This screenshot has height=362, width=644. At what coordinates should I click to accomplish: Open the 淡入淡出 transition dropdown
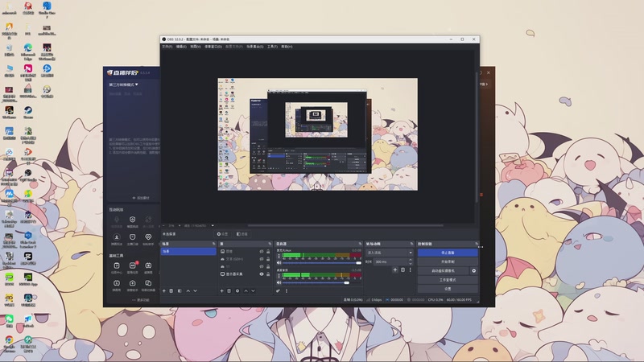click(390, 253)
